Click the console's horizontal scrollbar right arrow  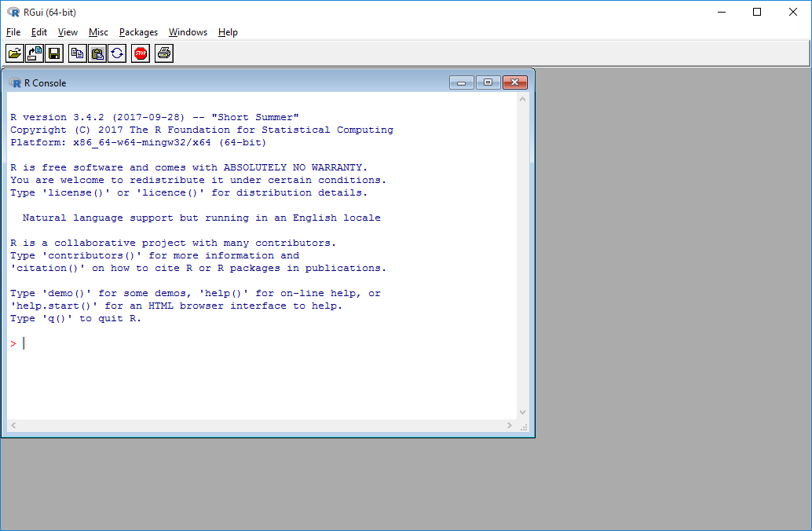point(510,426)
